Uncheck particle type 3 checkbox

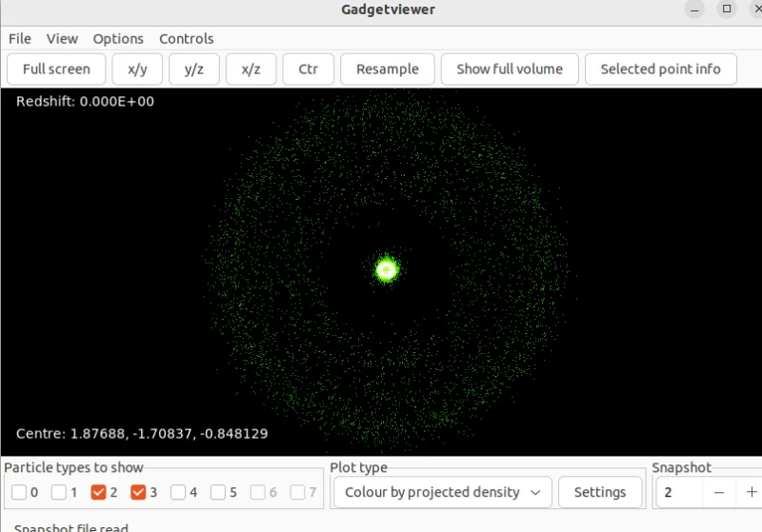click(138, 492)
